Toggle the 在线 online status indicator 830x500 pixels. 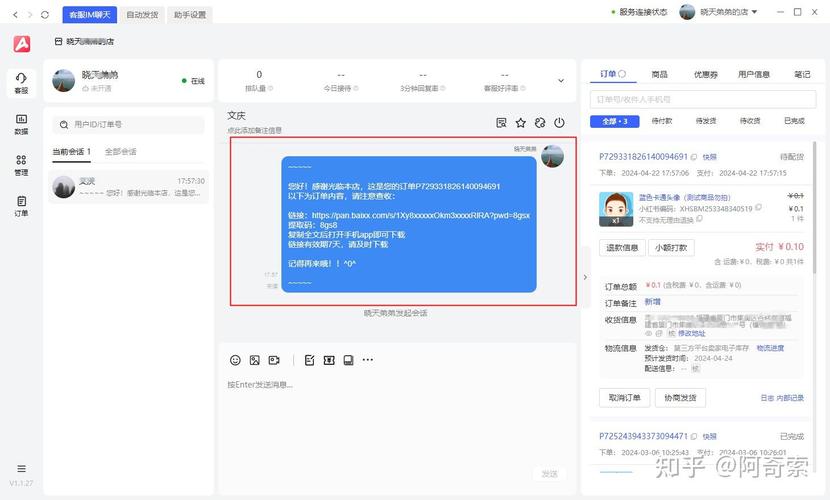click(193, 81)
